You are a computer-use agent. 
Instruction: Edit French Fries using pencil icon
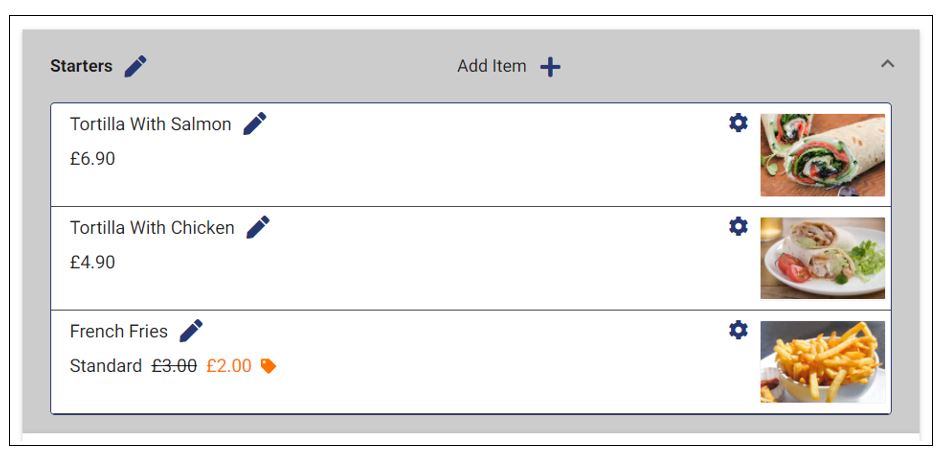click(191, 331)
